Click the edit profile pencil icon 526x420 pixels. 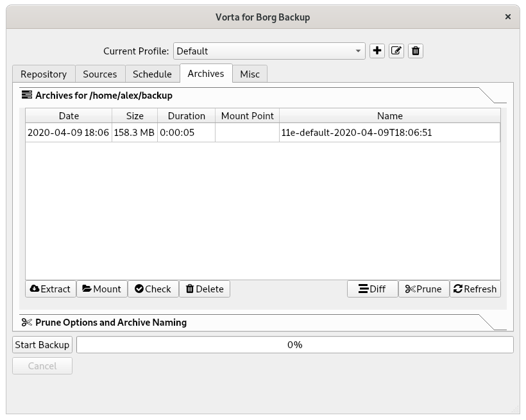396,51
